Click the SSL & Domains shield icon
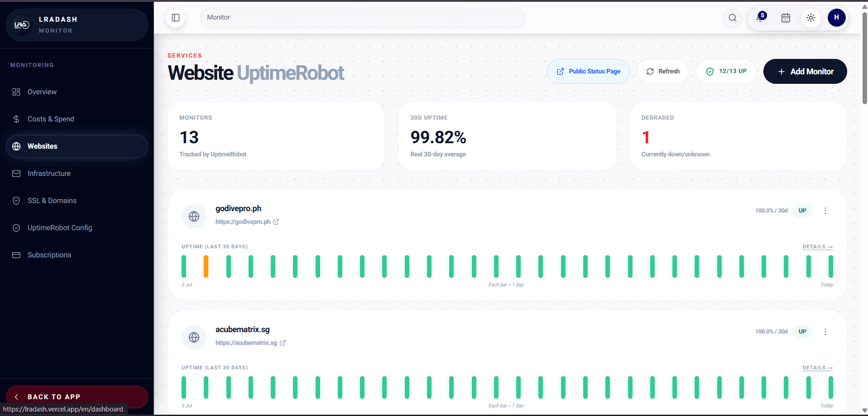Viewport: 868px width, 416px height. point(16,201)
